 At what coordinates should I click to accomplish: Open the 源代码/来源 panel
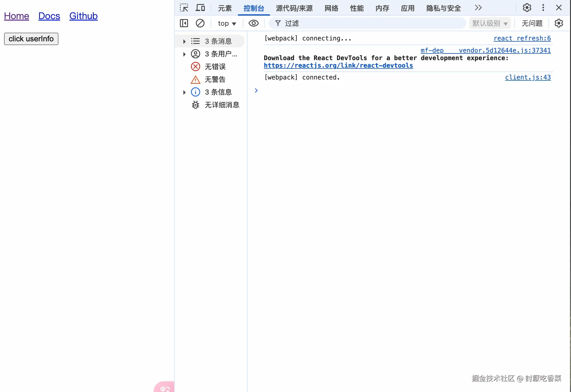tap(294, 8)
